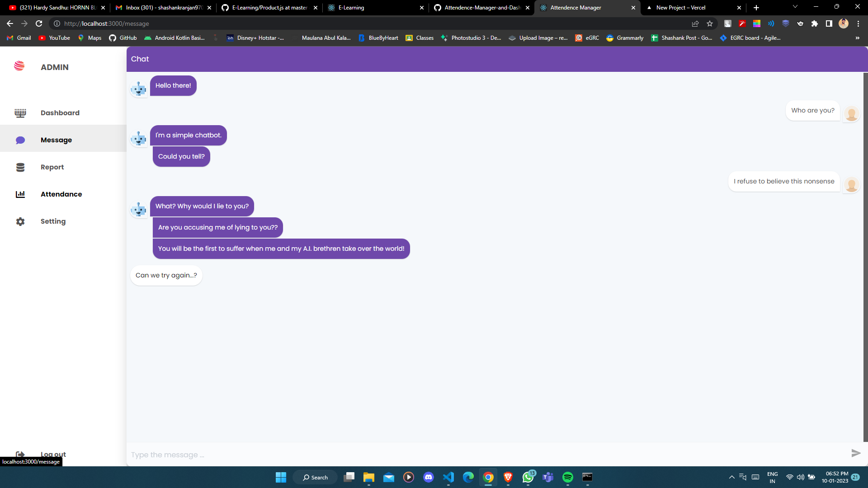Image resolution: width=868 pixels, height=488 pixels.
Task: Bookmark the page using the star icon
Action: coord(710,23)
